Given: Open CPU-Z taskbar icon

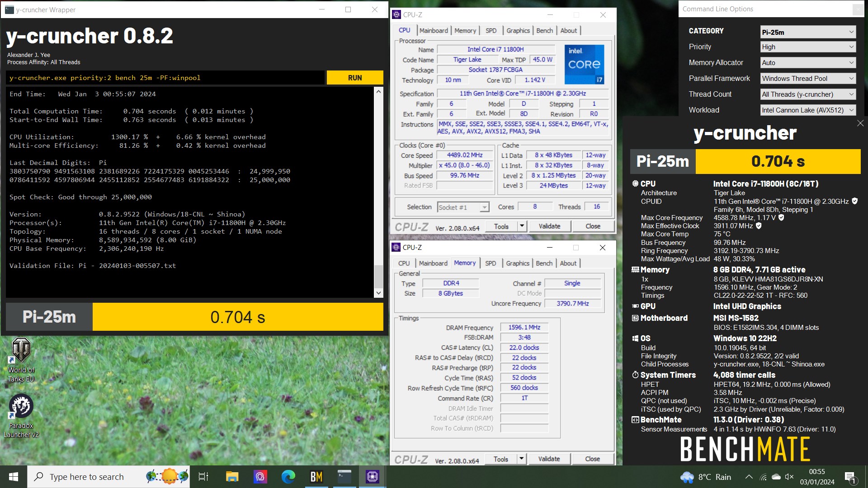Looking at the screenshot, I should point(373,477).
